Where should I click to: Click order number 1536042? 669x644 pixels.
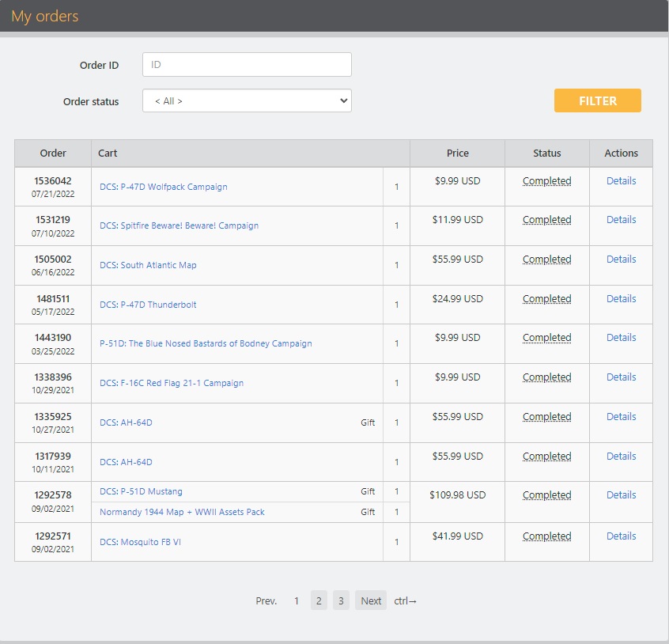pyautogui.click(x=53, y=181)
